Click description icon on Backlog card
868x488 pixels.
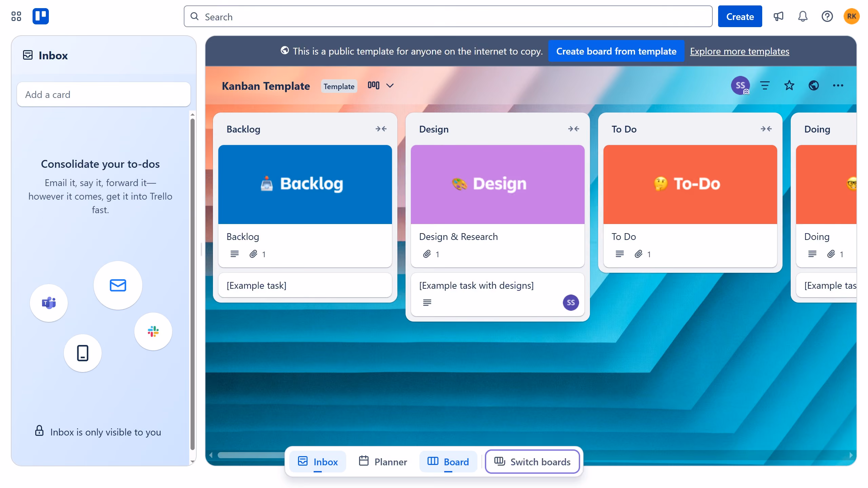point(235,254)
